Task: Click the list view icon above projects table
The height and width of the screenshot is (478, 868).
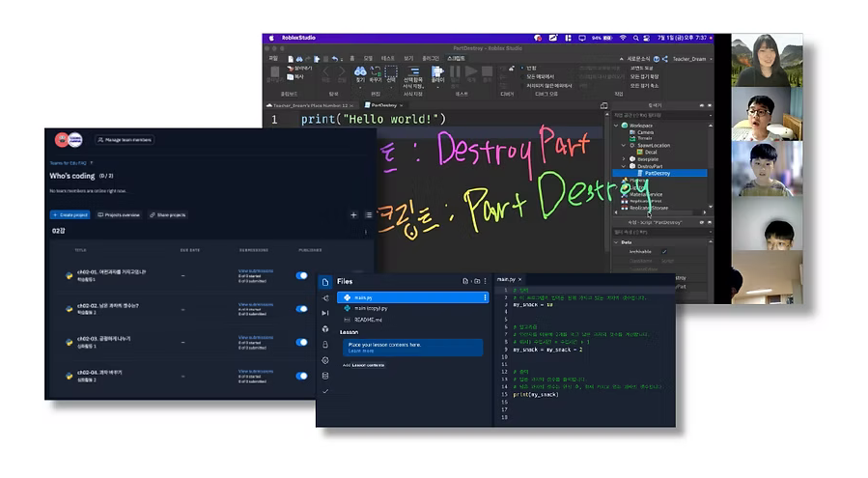Action: 369,215
